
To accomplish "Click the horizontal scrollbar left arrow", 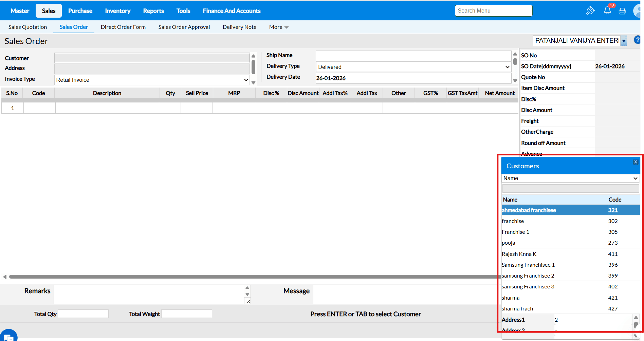I will [5, 277].
